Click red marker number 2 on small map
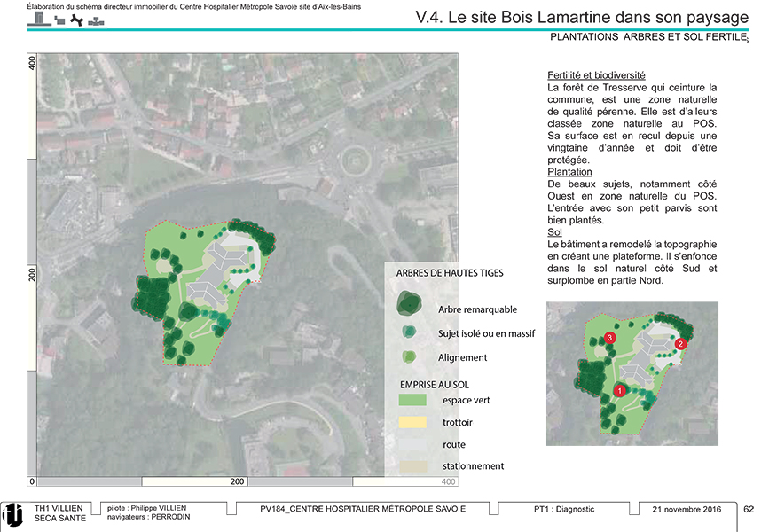769x532 pixels. pyautogui.click(x=680, y=344)
